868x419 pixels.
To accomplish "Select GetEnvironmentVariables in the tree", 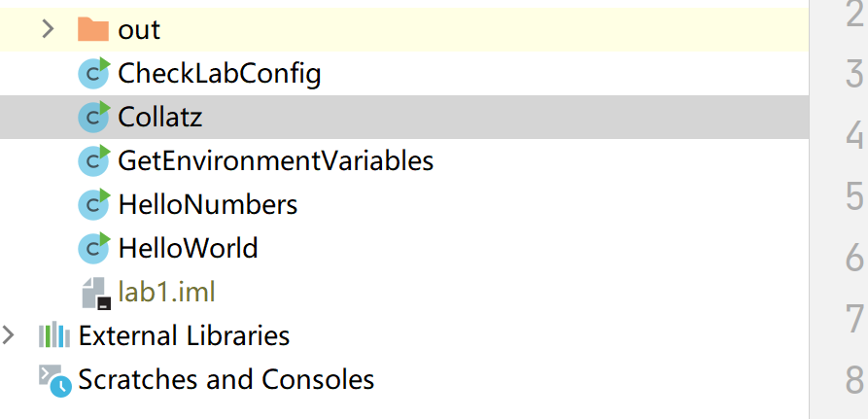I will click(x=275, y=160).
